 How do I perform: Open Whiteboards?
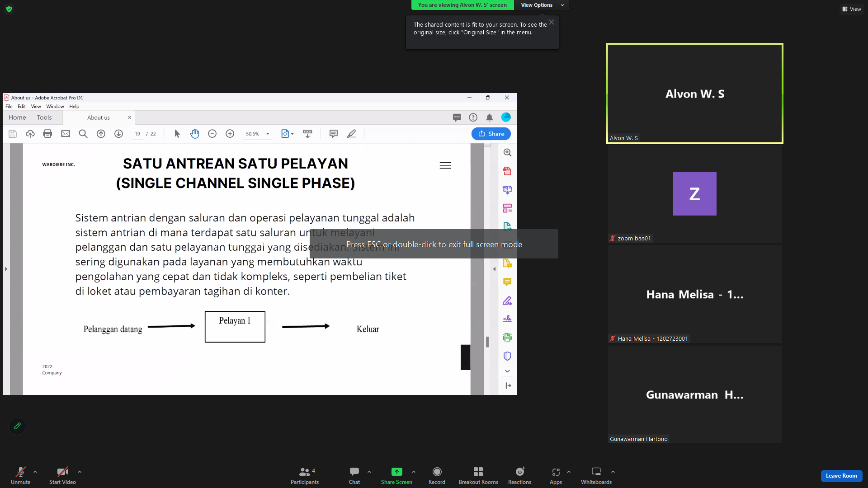(x=596, y=475)
